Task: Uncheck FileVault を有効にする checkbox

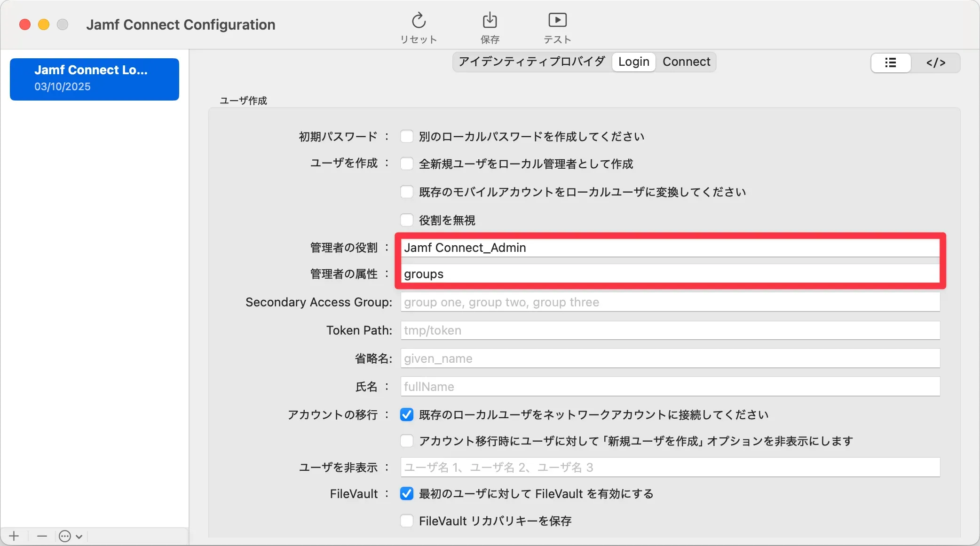Action: [406, 494]
